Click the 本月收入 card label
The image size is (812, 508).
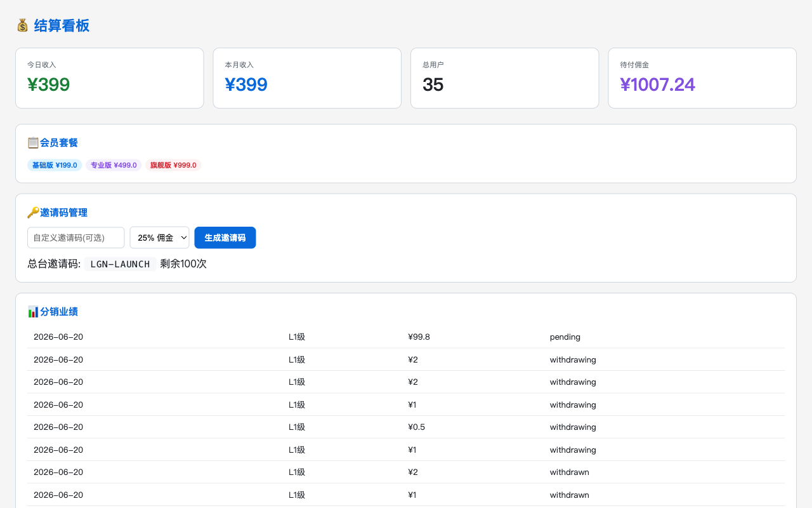point(239,65)
